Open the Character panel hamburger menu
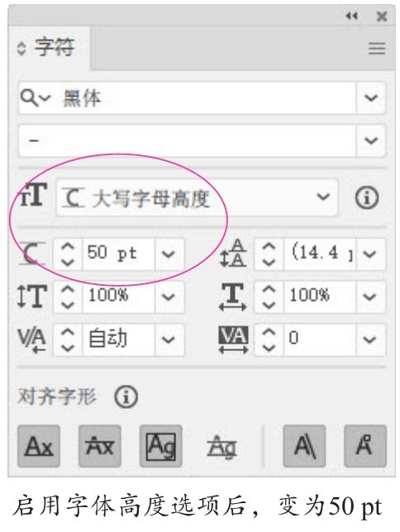Screen dimensions: 400x532 tap(377, 49)
